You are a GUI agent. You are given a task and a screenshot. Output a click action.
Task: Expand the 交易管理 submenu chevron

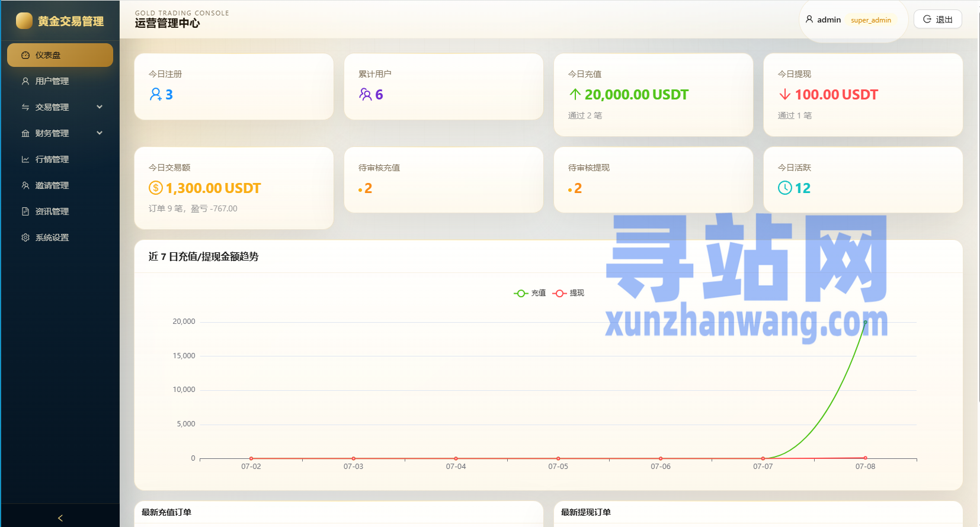pyautogui.click(x=100, y=107)
